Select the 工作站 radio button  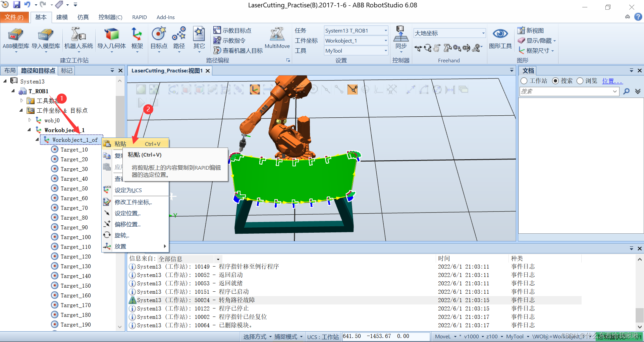[x=524, y=81]
